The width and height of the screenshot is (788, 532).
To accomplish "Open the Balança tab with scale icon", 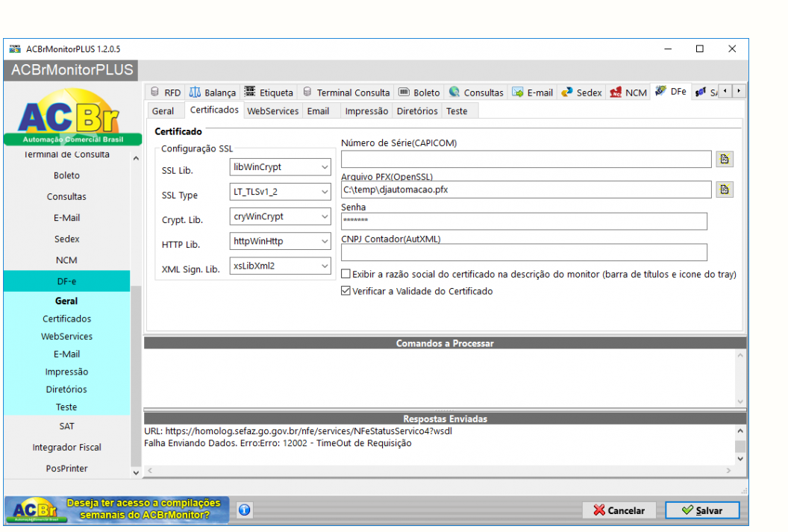I will pyautogui.click(x=213, y=93).
